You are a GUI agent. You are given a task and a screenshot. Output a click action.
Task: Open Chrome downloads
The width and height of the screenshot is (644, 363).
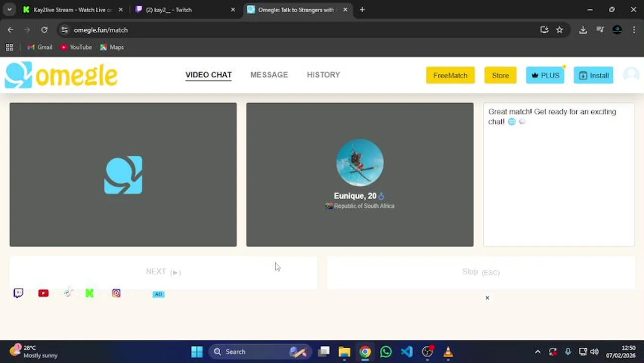583,30
